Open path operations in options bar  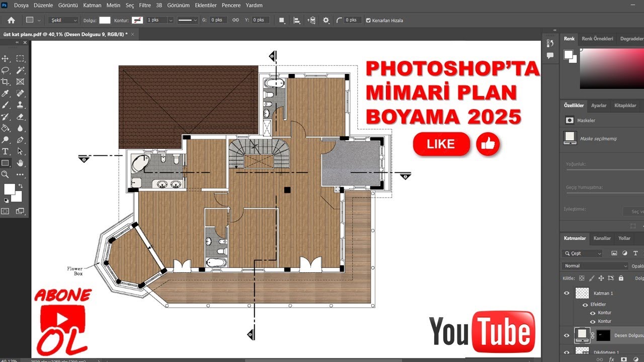click(x=282, y=20)
